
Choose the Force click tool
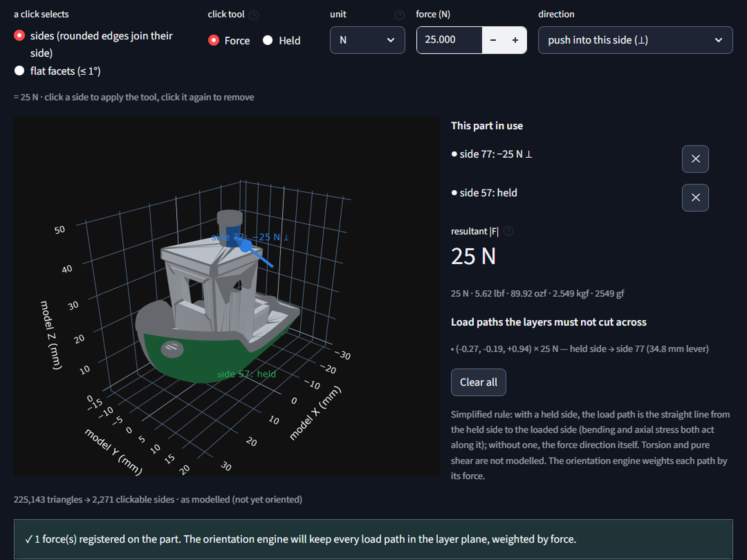coord(214,40)
